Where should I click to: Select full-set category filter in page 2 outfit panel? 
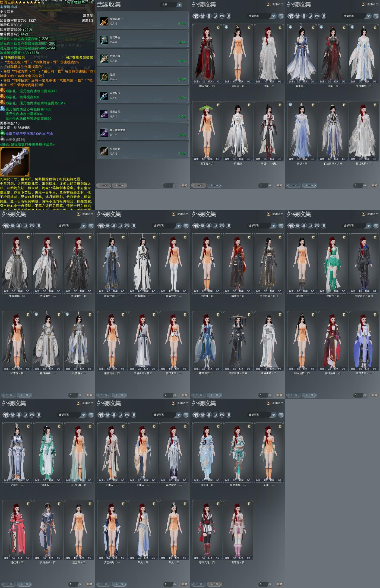[291, 16]
